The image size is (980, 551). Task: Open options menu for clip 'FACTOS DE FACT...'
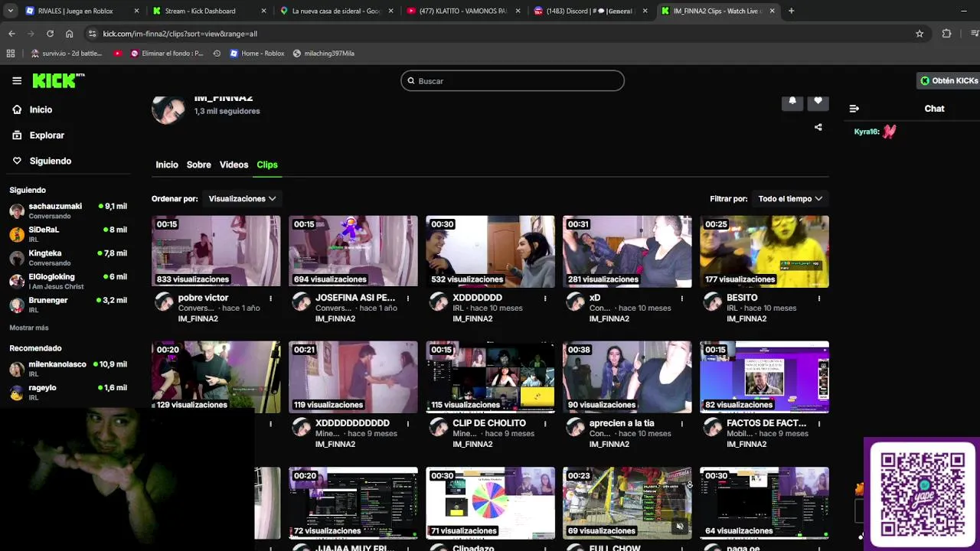[819, 424]
